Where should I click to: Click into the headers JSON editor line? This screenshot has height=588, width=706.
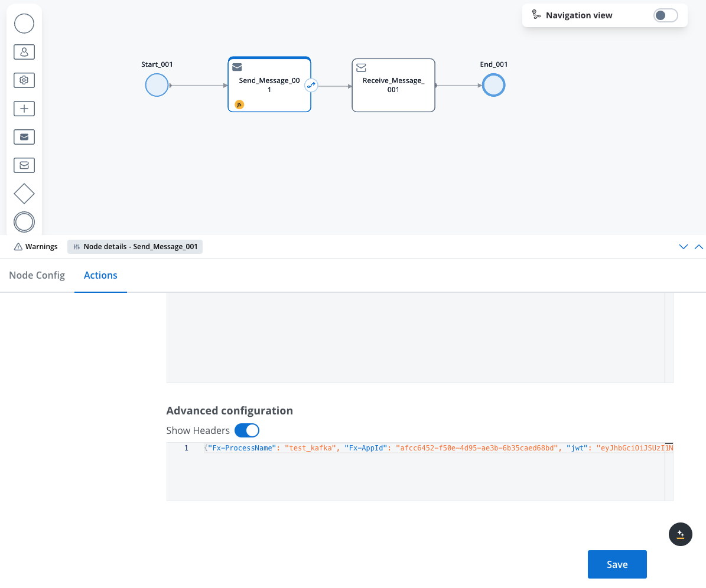click(438, 448)
